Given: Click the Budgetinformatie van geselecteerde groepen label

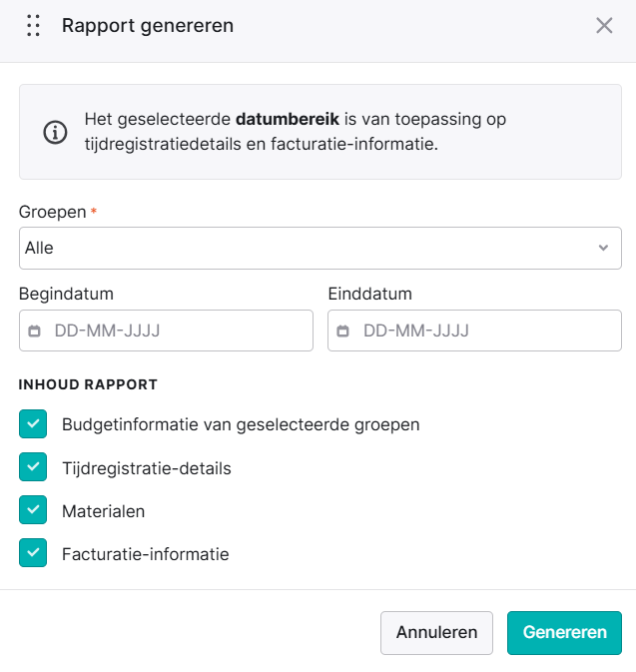Looking at the screenshot, I should 241,424.
